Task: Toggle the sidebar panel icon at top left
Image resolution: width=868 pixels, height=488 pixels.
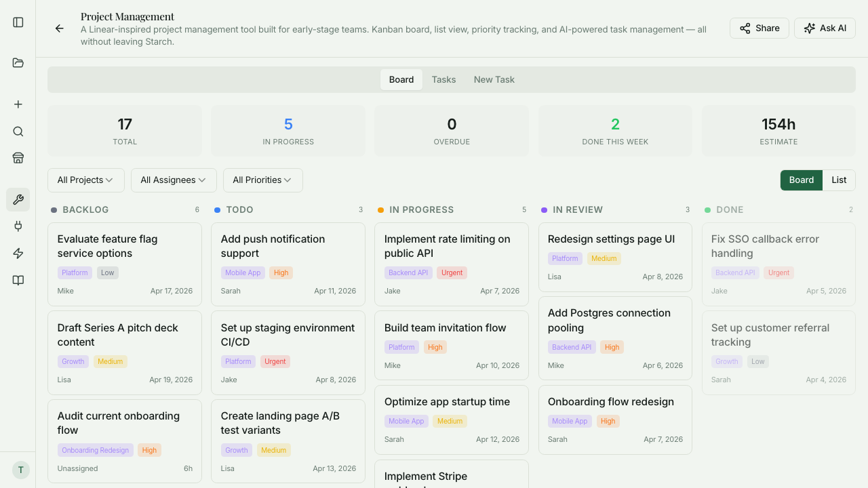Action: coord(18,22)
